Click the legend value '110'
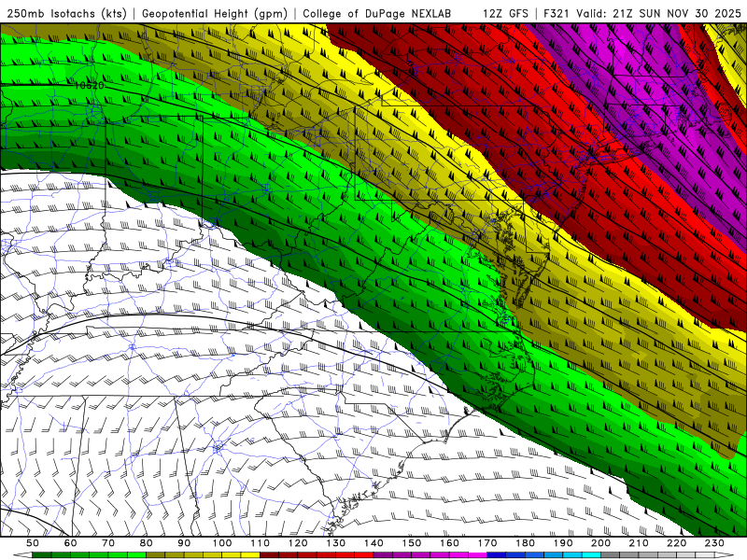 pyautogui.click(x=261, y=543)
